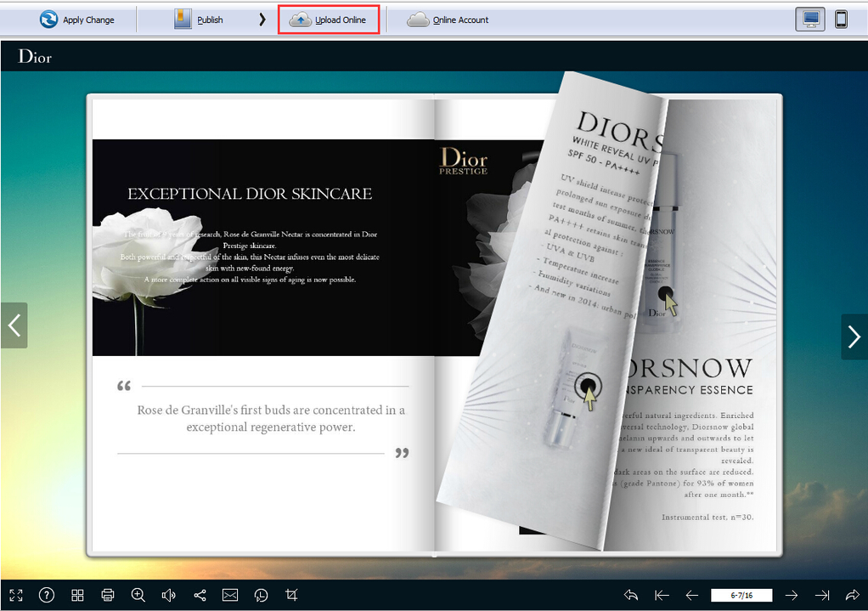Go to previous page in bottom bar
Image resolution: width=868 pixels, height=611 pixels.
pyautogui.click(x=692, y=595)
